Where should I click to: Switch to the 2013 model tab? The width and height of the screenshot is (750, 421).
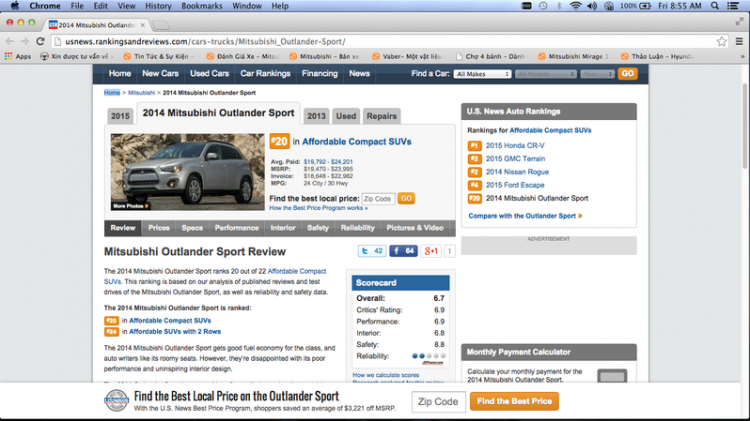pyautogui.click(x=316, y=116)
